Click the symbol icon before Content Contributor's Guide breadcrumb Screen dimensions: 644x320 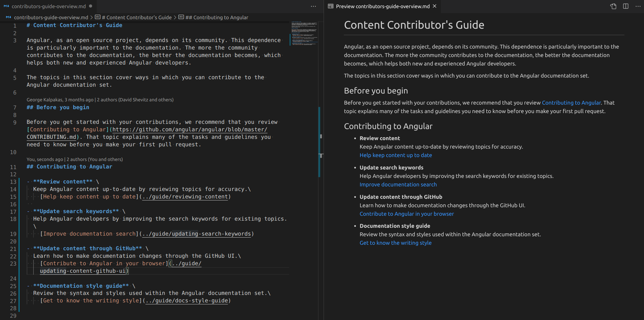click(97, 17)
